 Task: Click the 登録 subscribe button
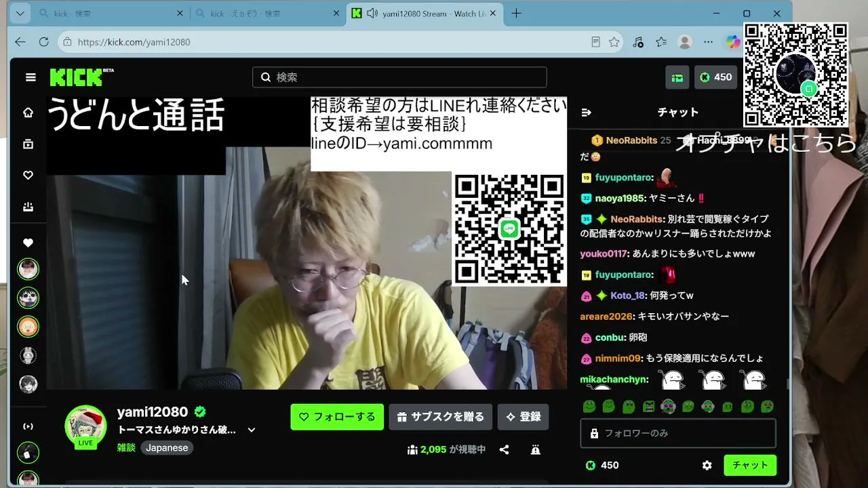[523, 417]
